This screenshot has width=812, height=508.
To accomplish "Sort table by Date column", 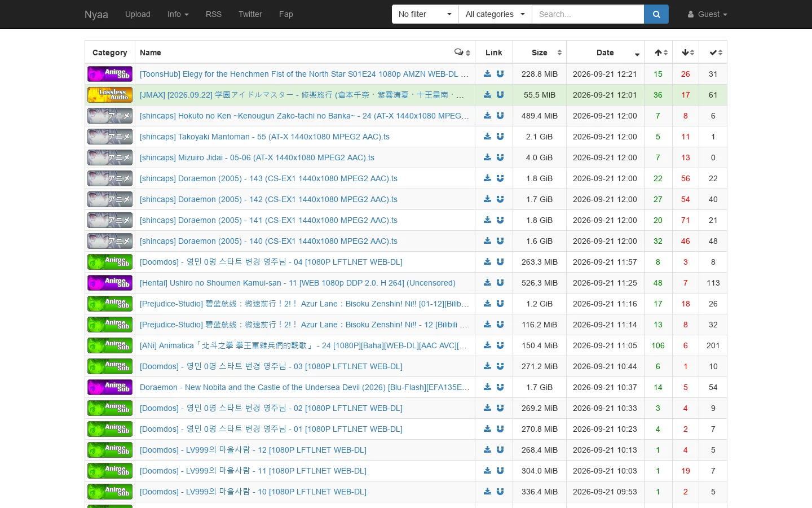I will coord(606,52).
